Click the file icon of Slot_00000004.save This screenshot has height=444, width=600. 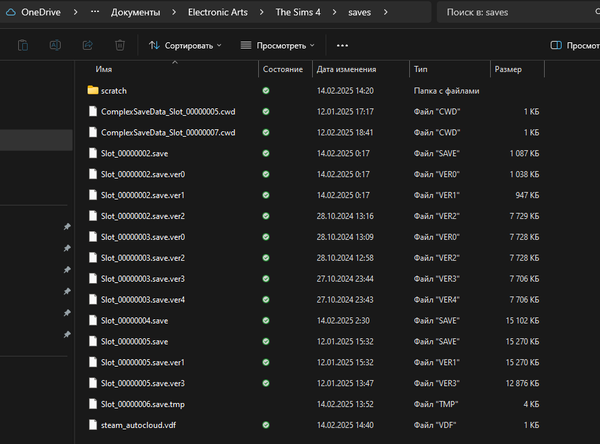93,320
